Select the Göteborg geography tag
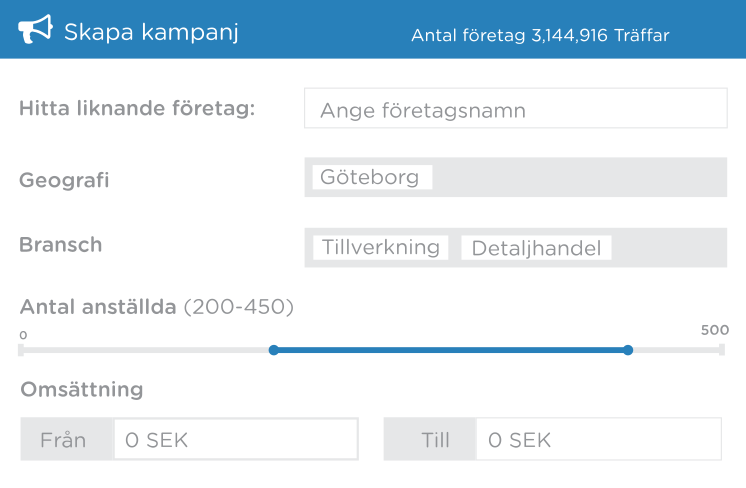Image resolution: width=746 pixels, height=488 pixels. pyautogui.click(x=372, y=177)
